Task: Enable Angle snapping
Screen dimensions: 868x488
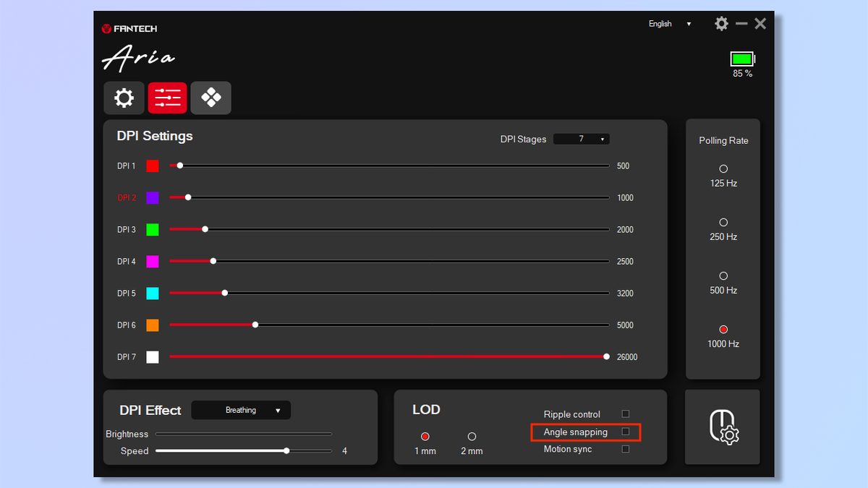Action: coord(625,432)
